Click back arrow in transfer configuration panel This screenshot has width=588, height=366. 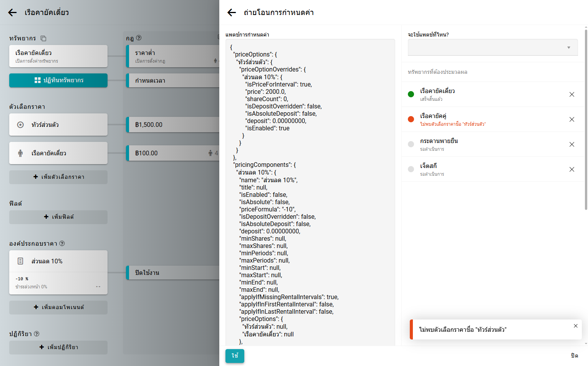tap(232, 13)
